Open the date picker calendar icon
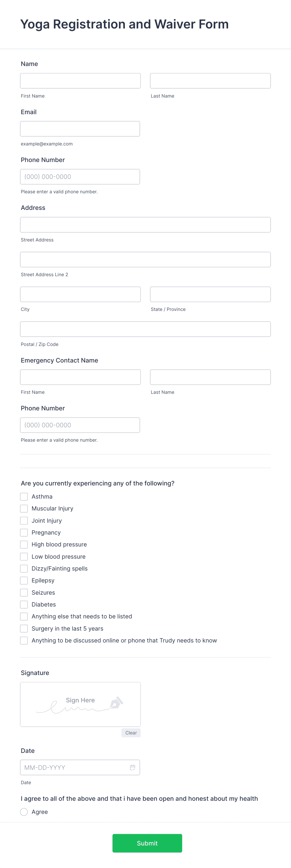The width and height of the screenshot is (291, 868). point(133,767)
